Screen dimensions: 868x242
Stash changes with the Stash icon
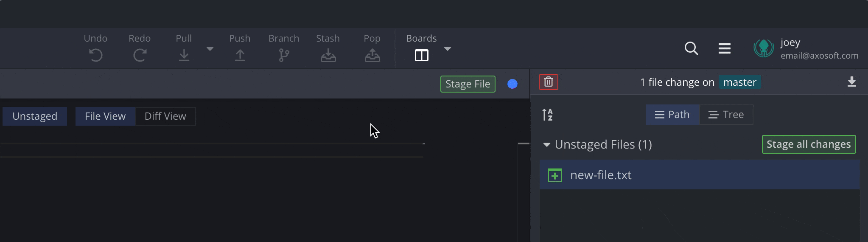click(328, 55)
